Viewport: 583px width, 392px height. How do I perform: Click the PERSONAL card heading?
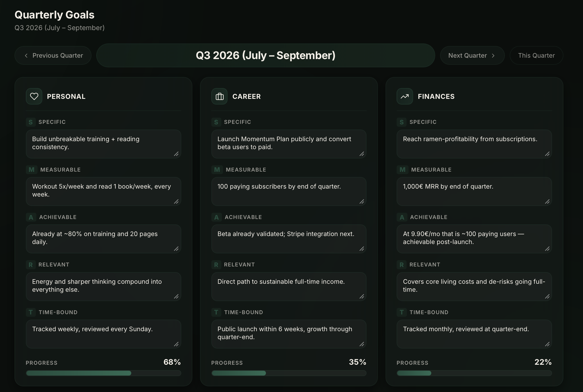click(x=66, y=97)
